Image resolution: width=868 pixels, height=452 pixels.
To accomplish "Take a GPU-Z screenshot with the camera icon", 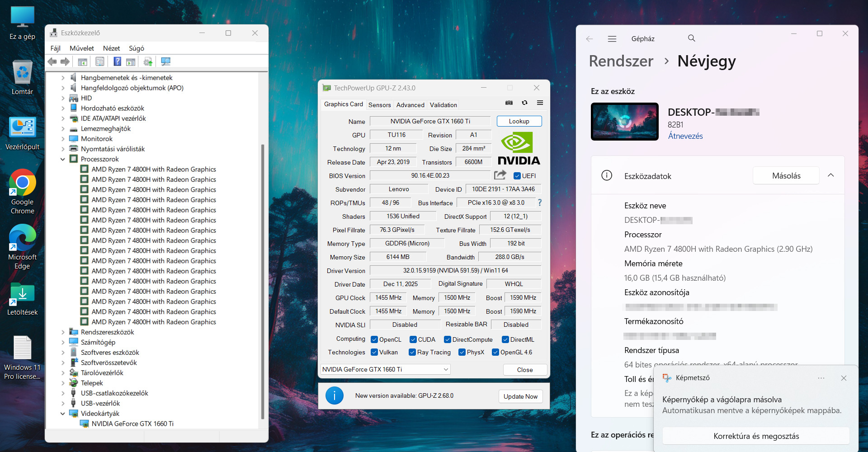I will [x=509, y=103].
